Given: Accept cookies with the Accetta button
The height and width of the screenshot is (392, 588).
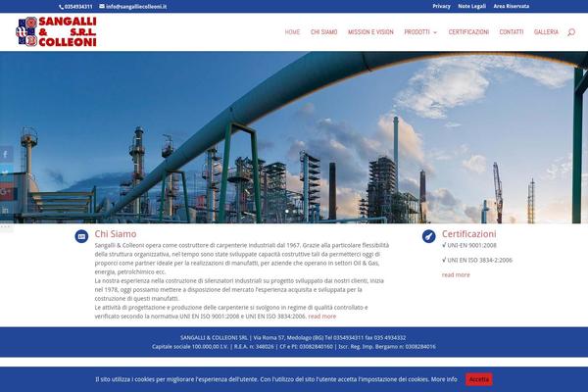Looking at the screenshot, I should click(x=479, y=379).
